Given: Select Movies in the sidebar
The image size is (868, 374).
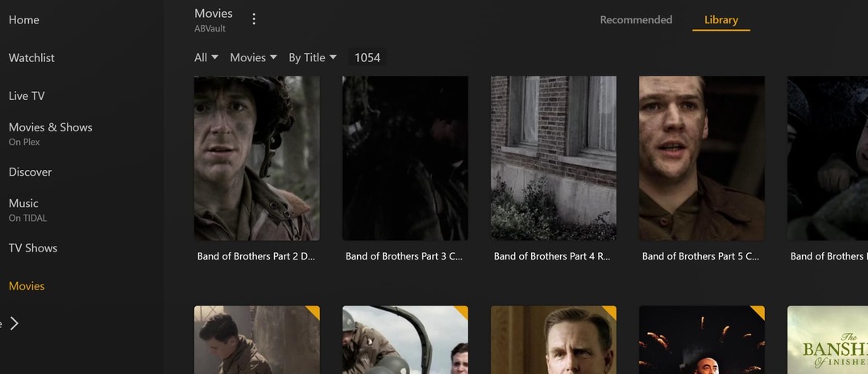Looking at the screenshot, I should 27,286.
